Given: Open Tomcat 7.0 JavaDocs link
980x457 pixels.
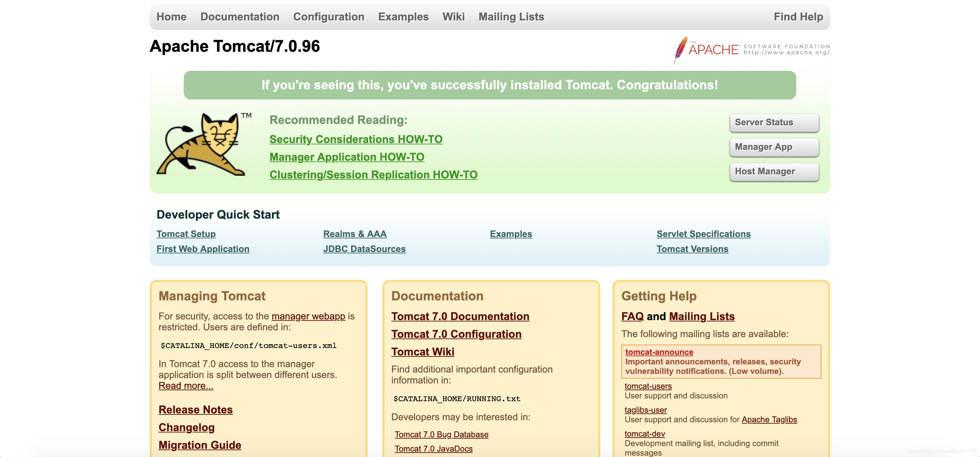Looking at the screenshot, I should pos(434,449).
